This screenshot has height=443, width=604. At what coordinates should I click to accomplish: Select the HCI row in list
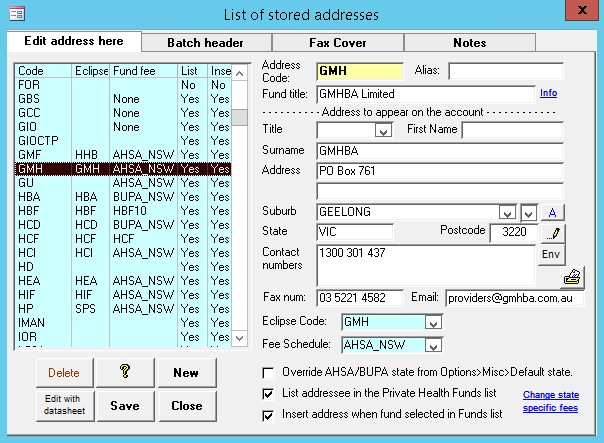point(123,253)
